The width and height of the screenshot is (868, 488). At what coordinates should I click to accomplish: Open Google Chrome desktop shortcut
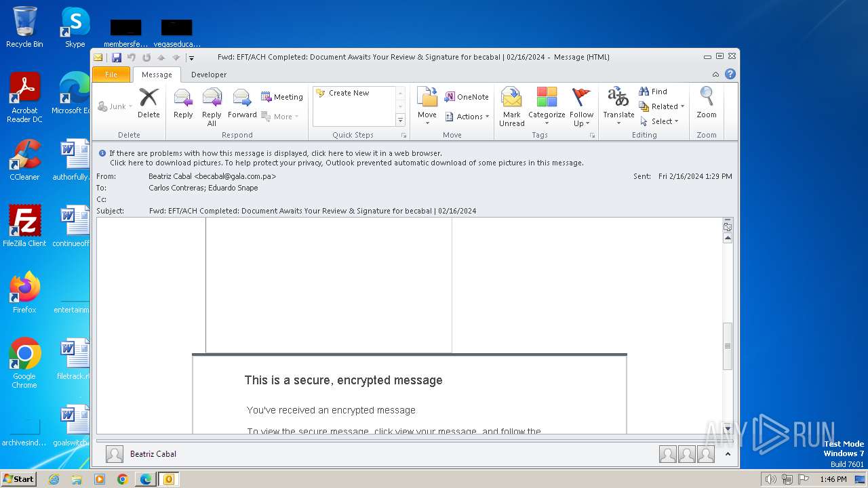pyautogui.click(x=24, y=363)
